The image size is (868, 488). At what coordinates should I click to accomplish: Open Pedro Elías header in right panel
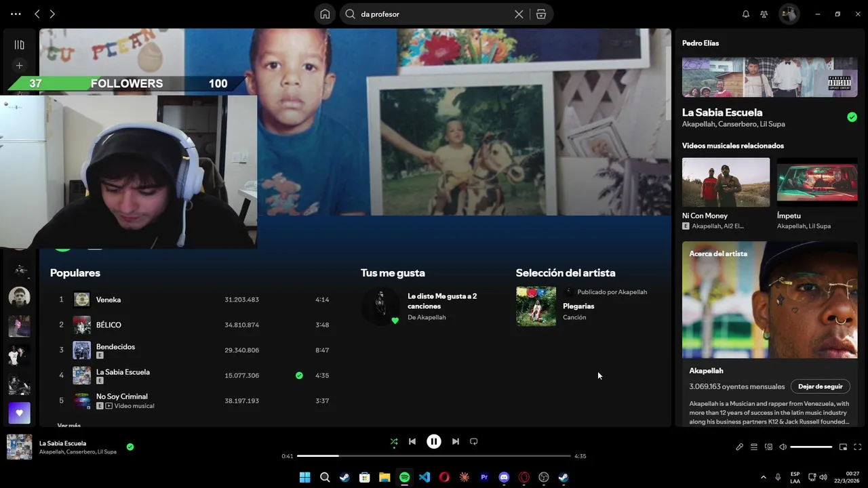coord(701,43)
